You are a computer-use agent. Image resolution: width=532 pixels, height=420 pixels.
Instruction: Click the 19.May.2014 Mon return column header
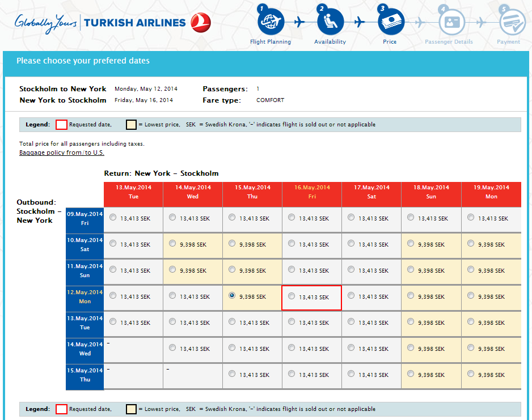(491, 192)
